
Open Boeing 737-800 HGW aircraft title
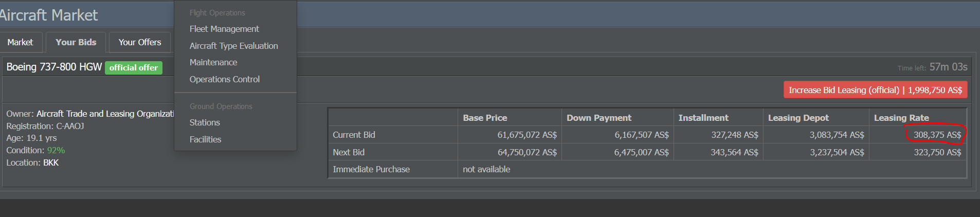(54, 67)
